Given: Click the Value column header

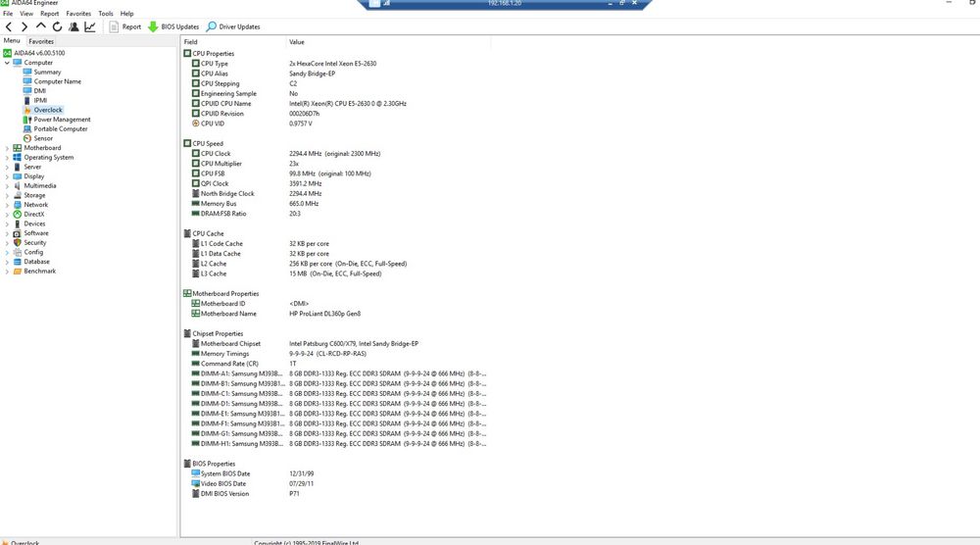Looking at the screenshot, I should coord(388,42).
